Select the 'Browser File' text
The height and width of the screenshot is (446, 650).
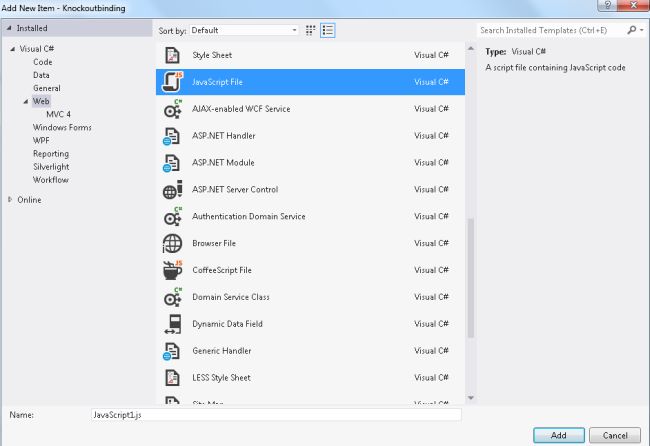click(x=214, y=243)
